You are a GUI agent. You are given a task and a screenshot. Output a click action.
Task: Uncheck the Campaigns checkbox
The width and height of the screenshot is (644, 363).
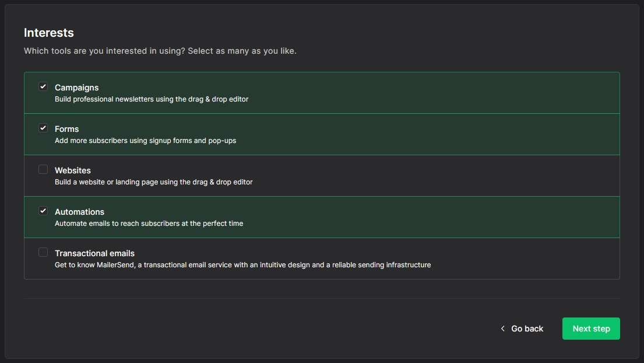43,87
